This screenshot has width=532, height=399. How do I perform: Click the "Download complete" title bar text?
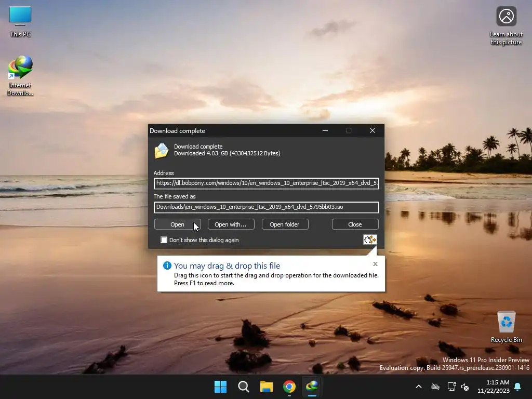178,130
